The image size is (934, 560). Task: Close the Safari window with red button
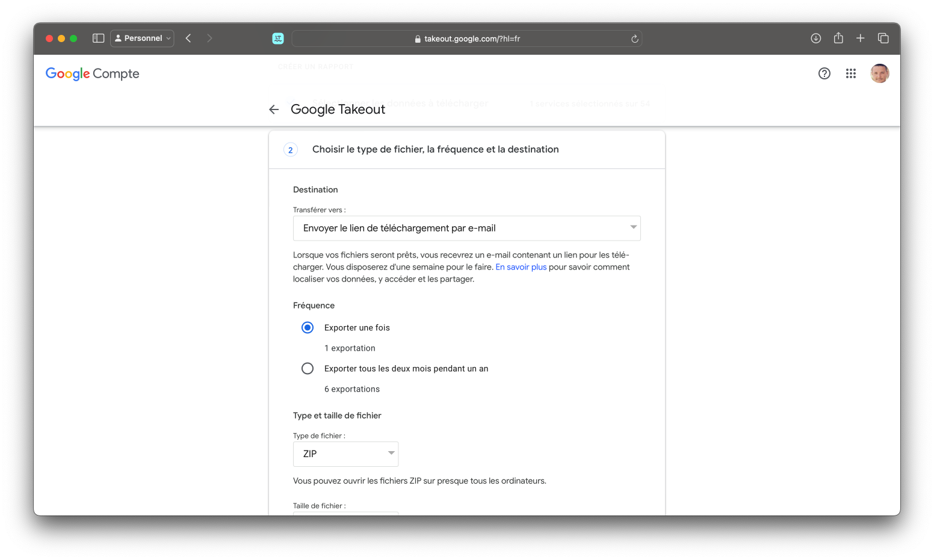click(49, 38)
